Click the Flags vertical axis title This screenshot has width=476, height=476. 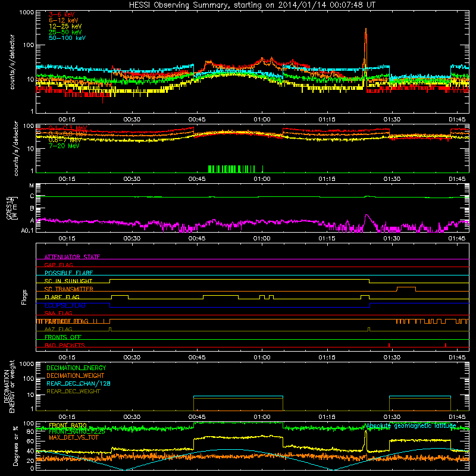pos(24,297)
